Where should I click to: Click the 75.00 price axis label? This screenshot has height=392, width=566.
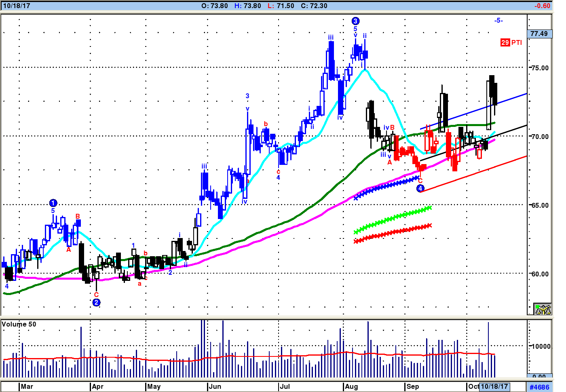click(x=541, y=68)
